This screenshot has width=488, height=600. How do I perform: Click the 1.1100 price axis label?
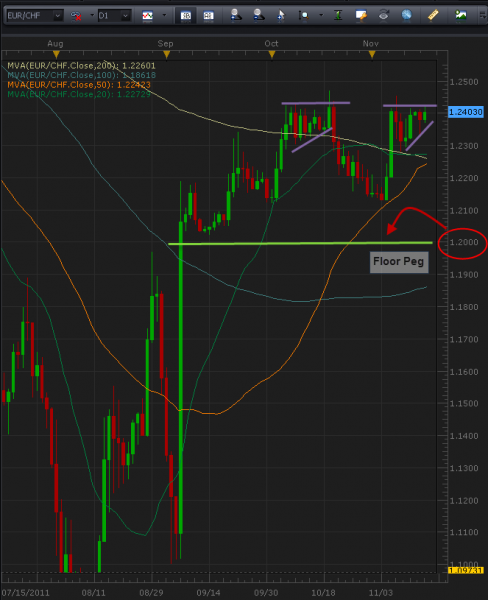pyautogui.click(x=464, y=532)
